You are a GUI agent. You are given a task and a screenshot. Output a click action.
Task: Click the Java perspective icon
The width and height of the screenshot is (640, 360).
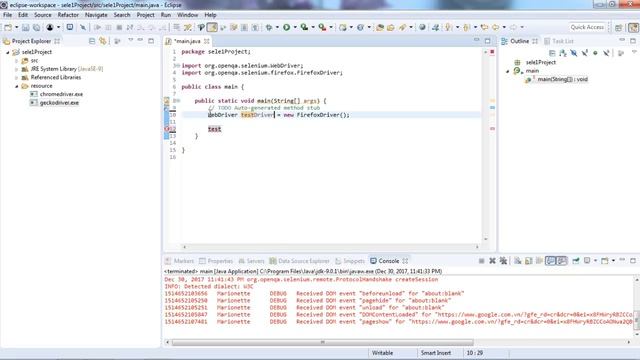pyautogui.click(x=633, y=27)
